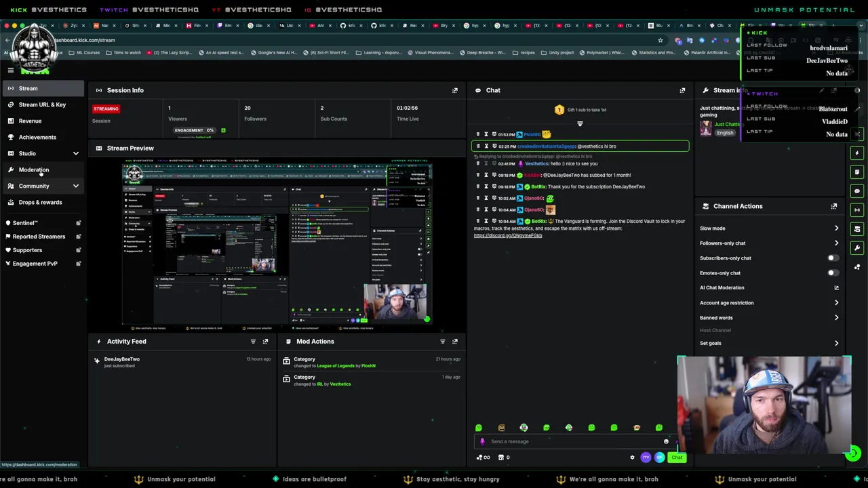Viewport: 868px width, 488px height.
Task: Open Activity Feed filter icon
Action: pyautogui.click(x=253, y=342)
